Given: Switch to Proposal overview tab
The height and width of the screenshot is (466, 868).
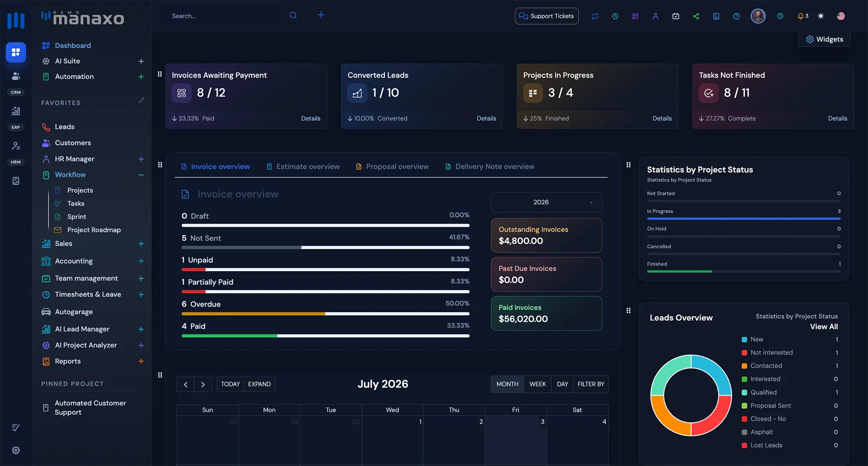Looking at the screenshot, I should coord(392,166).
